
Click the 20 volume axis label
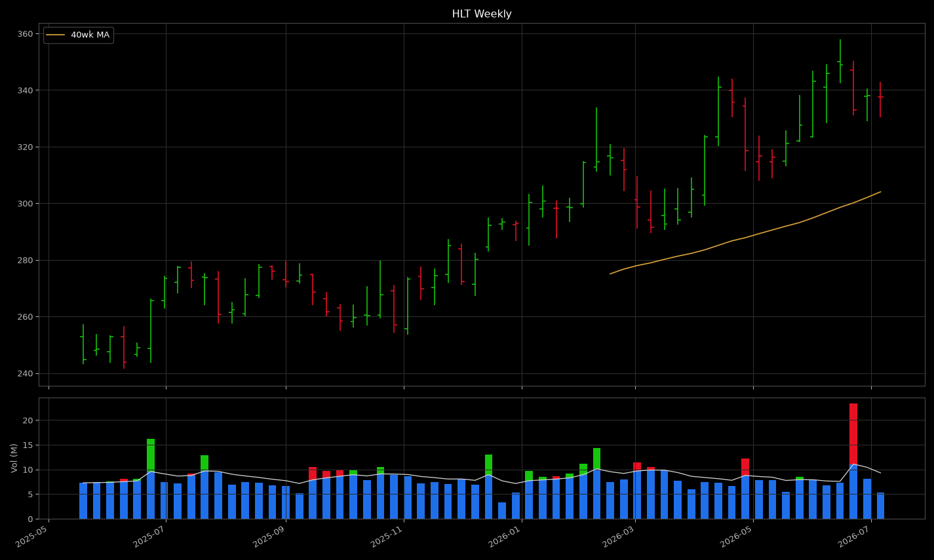pyautogui.click(x=28, y=420)
